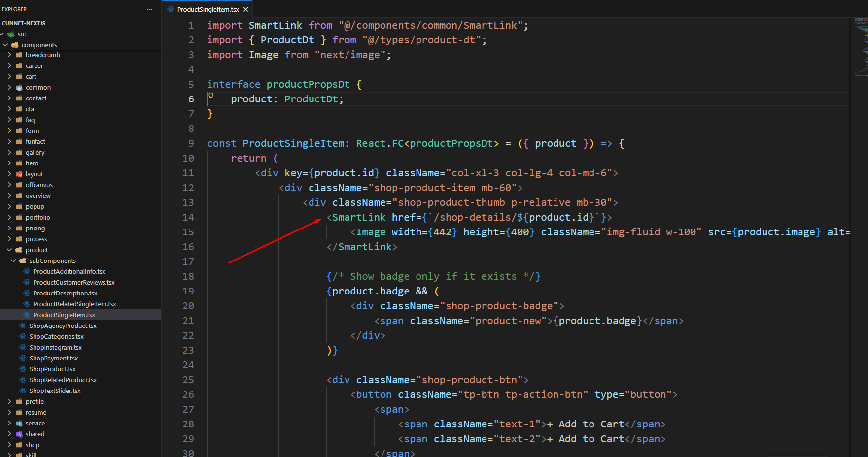
Task: Click the React icon beside ProductCustomerReviews.tsx
Action: pyautogui.click(x=26, y=282)
